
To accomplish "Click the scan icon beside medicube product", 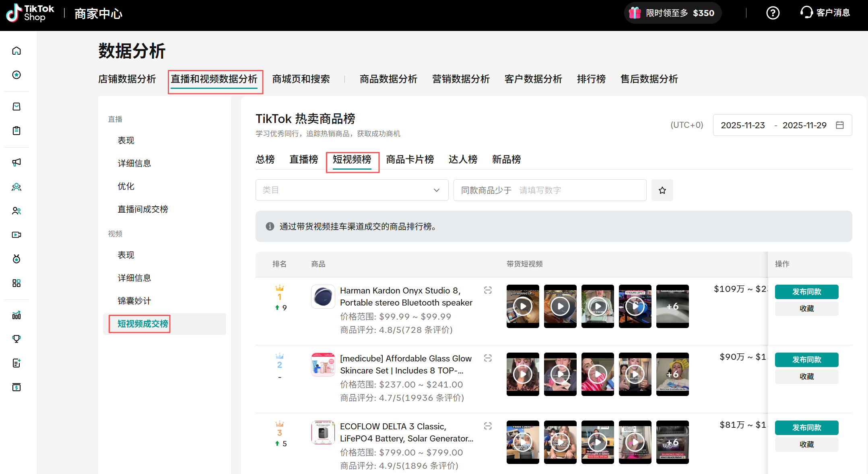I will [488, 358].
